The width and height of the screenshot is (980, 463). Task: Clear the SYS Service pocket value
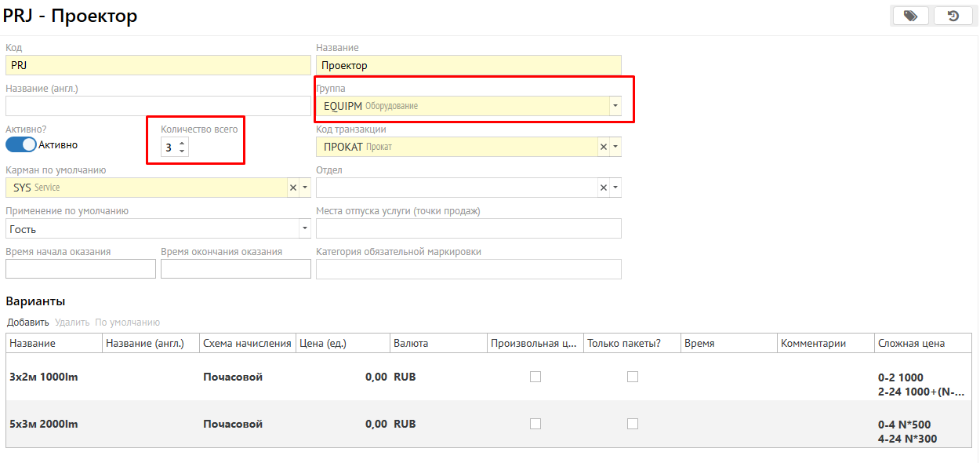click(x=292, y=188)
